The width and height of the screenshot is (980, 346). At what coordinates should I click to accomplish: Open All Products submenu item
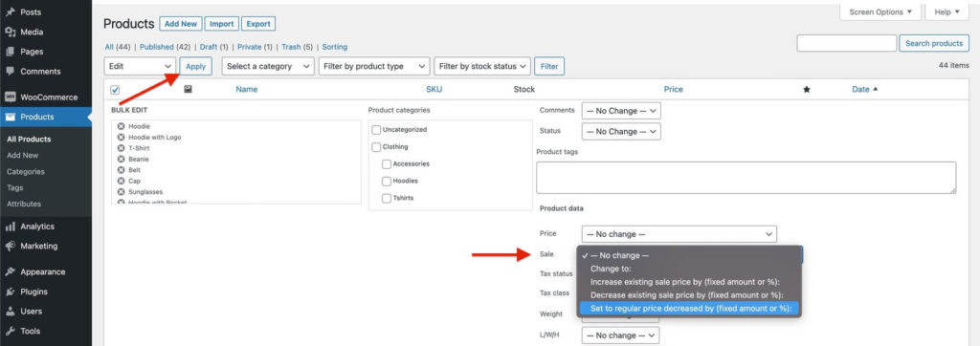click(x=29, y=140)
